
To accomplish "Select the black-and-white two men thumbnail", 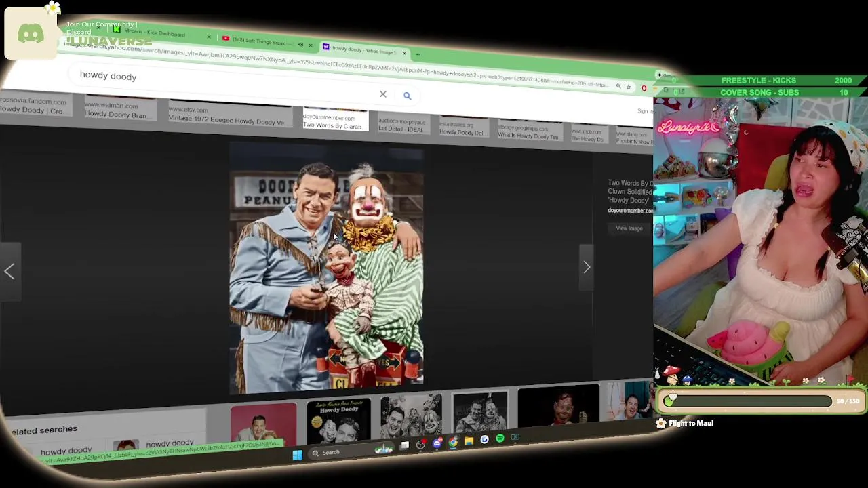I will pyautogui.click(x=480, y=411).
